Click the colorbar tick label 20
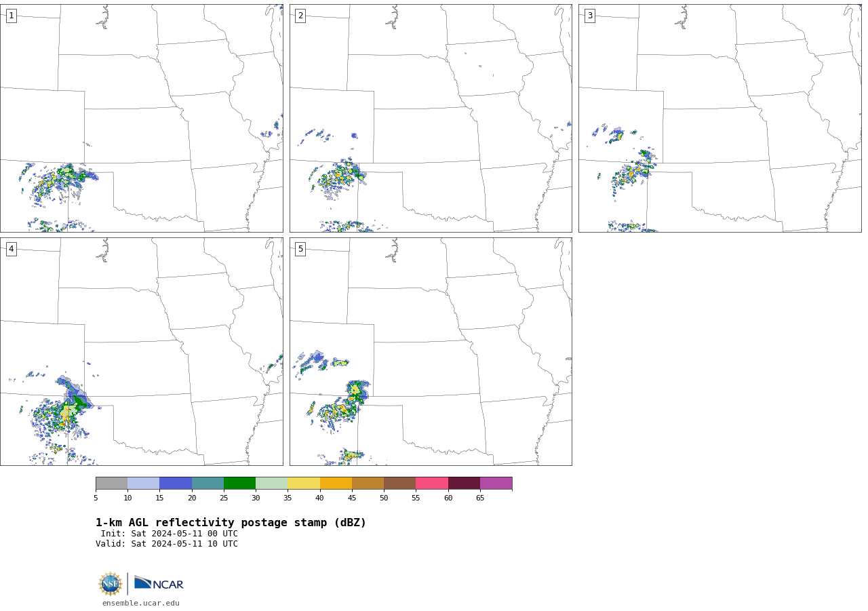 (192, 498)
